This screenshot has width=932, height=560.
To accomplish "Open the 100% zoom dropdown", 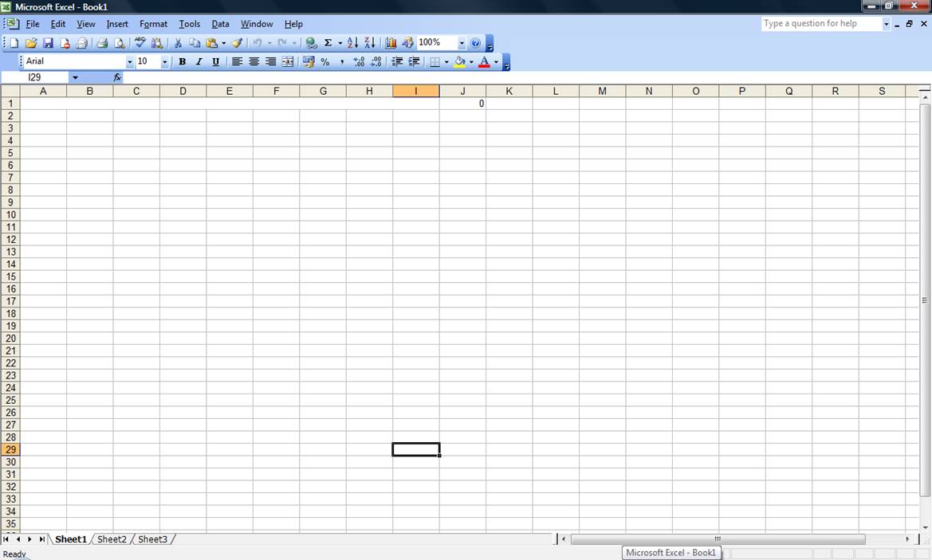I will (x=462, y=43).
